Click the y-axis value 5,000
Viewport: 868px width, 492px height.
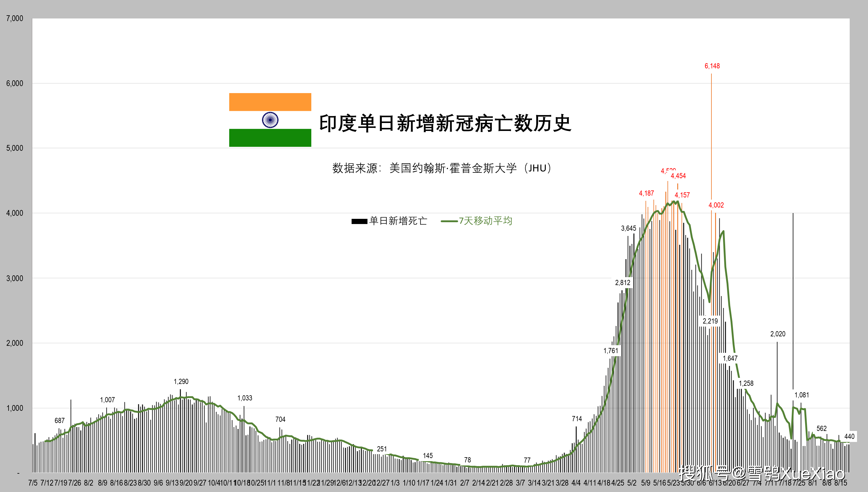[x=15, y=148]
